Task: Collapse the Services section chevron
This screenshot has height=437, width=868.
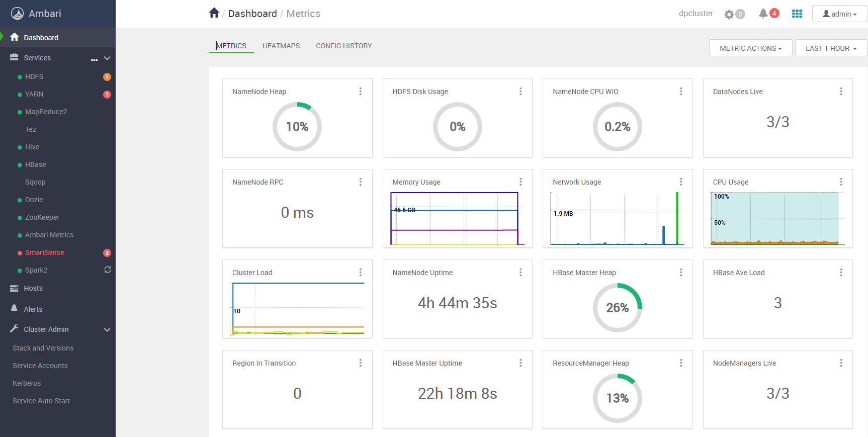Action: (107, 58)
